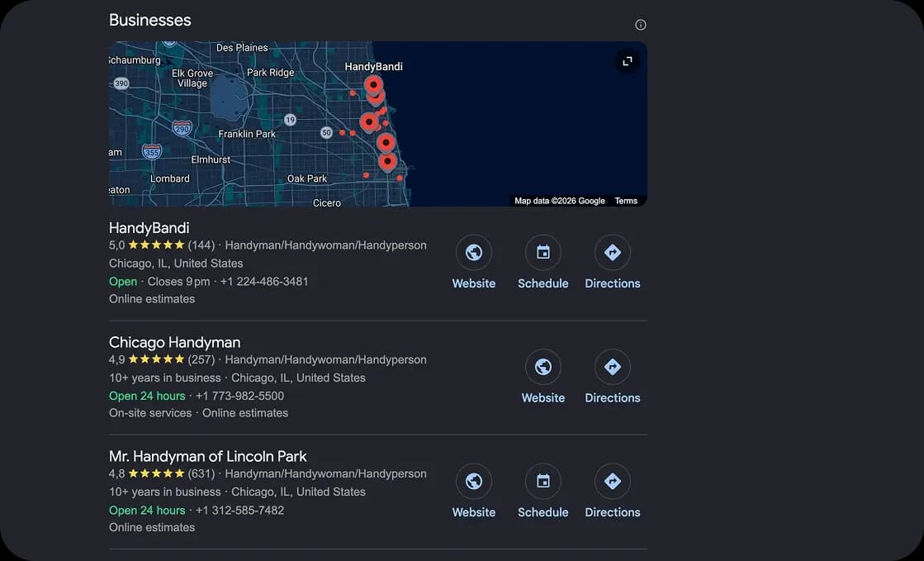924x561 pixels.
Task: Click the I-290 highway shield on map
Action: (182, 128)
